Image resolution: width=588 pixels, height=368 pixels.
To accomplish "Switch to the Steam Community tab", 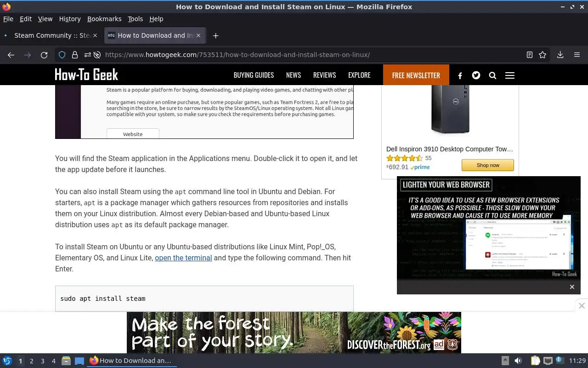I will point(51,35).
